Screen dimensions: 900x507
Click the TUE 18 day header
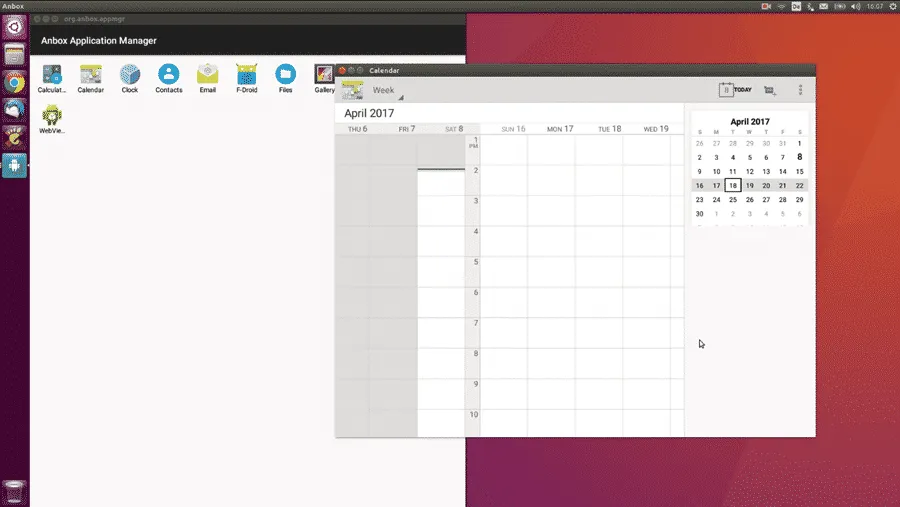[610, 129]
